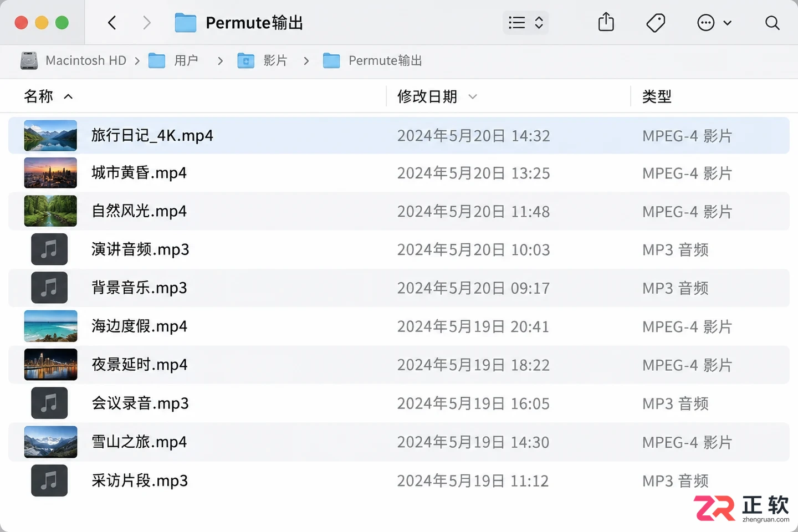Select file name 海边度假.mp4
798x532 pixels.
pyautogui.click(x=139, y=326)
